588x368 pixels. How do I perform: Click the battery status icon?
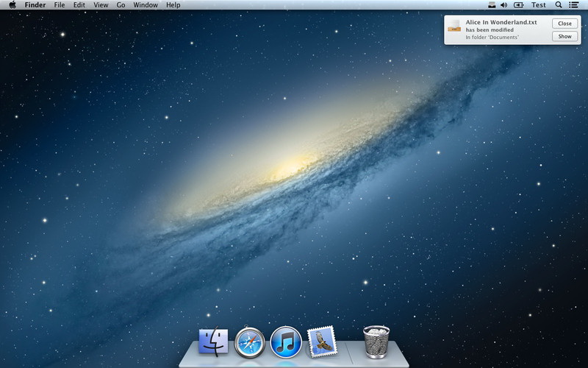point(519,5)
